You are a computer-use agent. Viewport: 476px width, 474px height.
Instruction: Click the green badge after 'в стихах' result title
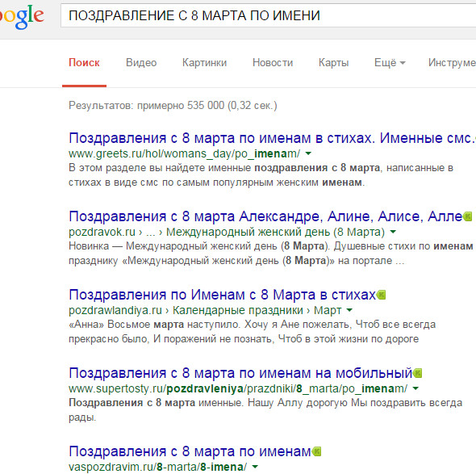pyautogui.click(x=381, y=295)
